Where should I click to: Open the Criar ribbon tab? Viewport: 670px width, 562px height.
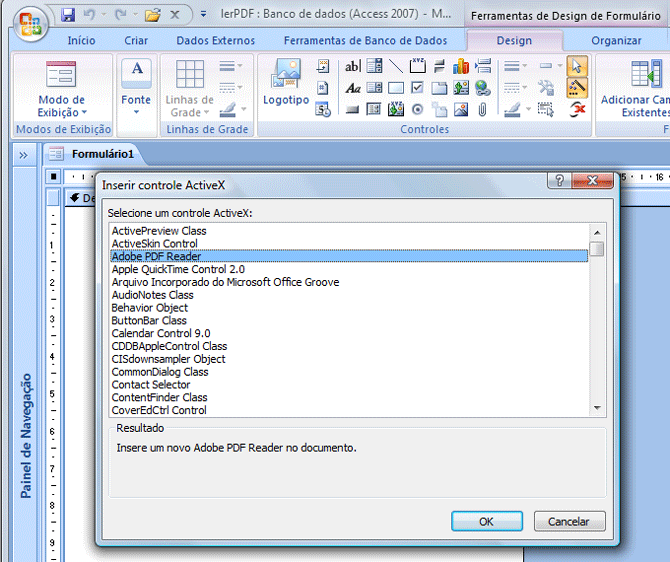[x=136, y=41]
